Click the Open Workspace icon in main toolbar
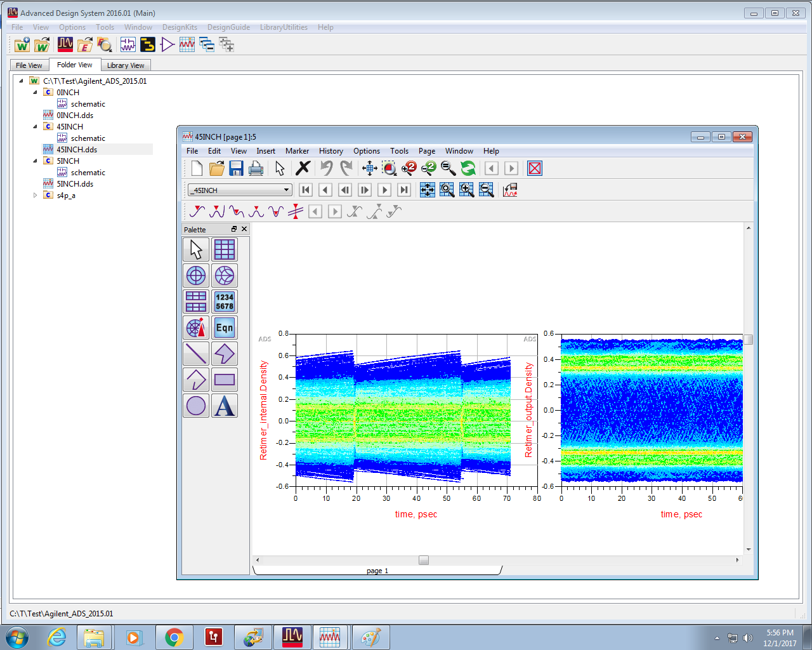The height and width of the screenshot is (650, 812). (42, 44)
